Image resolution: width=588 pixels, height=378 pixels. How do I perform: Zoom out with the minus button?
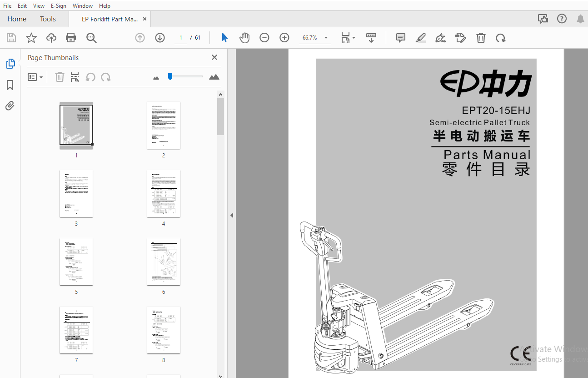pos(264,38)
